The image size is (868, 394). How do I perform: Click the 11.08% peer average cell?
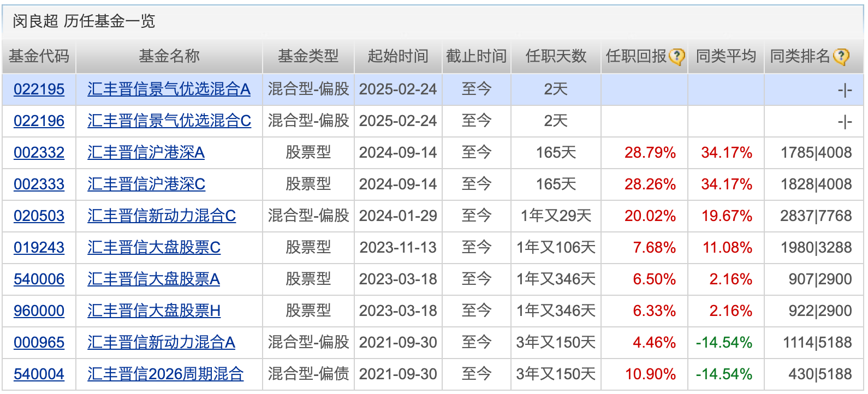pyautogui.click(x=727, y=248)
